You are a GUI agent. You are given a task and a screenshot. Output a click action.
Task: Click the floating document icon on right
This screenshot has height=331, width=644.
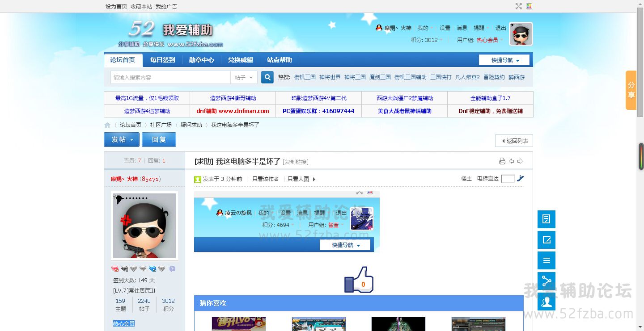(547, 219)
